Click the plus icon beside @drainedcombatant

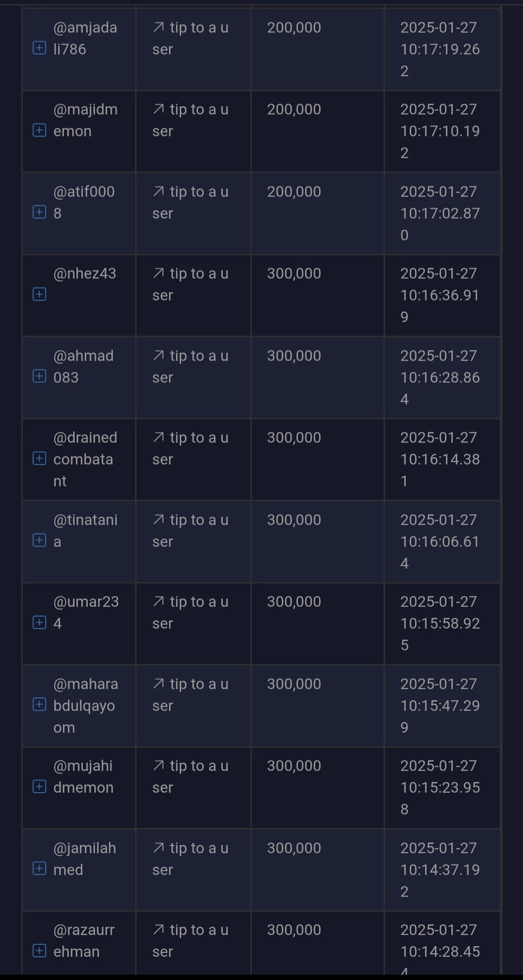click(x=39, y=458)
